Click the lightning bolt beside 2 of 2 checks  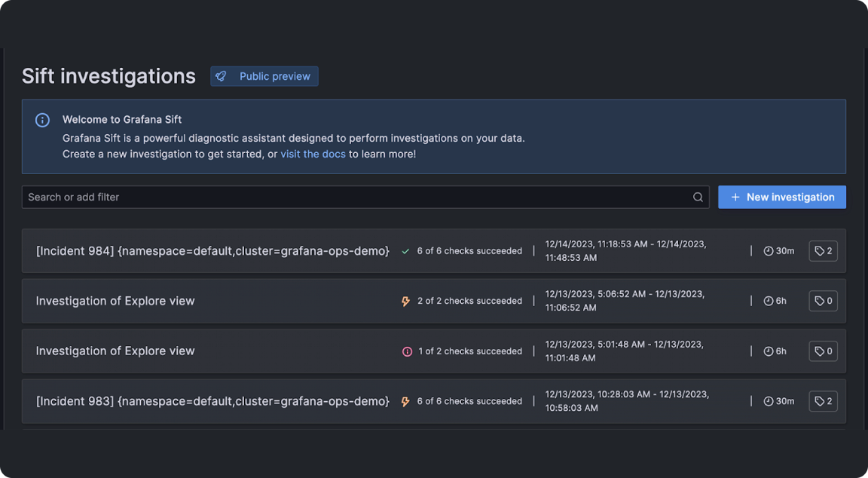[x=406, y=302]
